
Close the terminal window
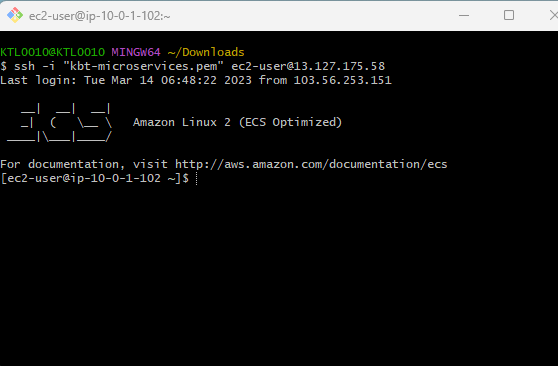click(x=553, y=15)
